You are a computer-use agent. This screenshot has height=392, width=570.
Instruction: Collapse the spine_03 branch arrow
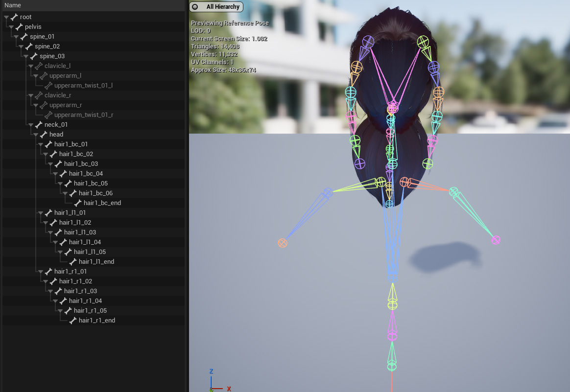26,56
